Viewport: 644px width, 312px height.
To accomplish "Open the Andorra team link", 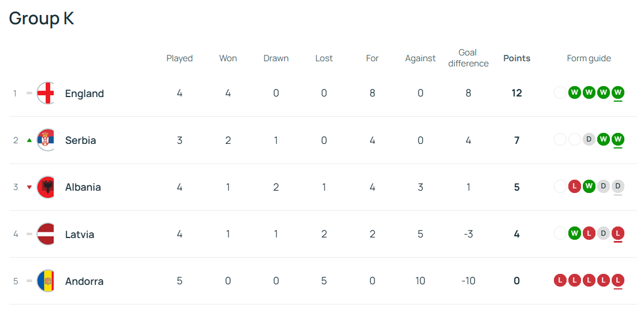I will click(84, 281).
